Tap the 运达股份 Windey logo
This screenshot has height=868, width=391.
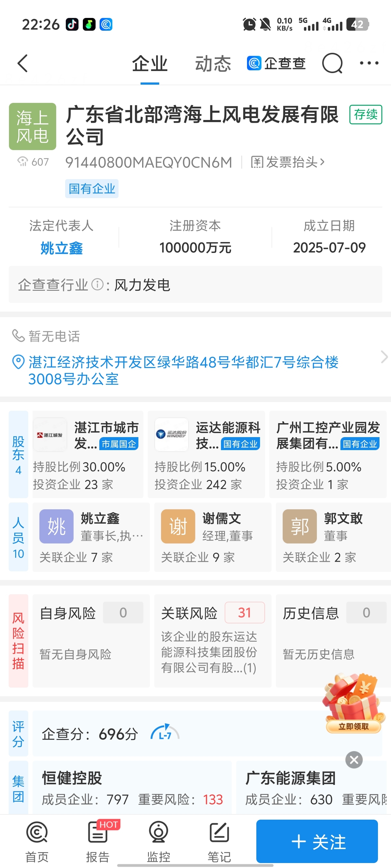point(171,435)
